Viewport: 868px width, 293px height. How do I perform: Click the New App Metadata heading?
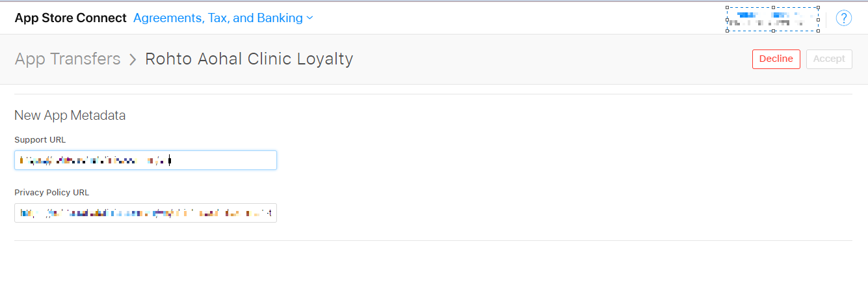tap(70, 115)
